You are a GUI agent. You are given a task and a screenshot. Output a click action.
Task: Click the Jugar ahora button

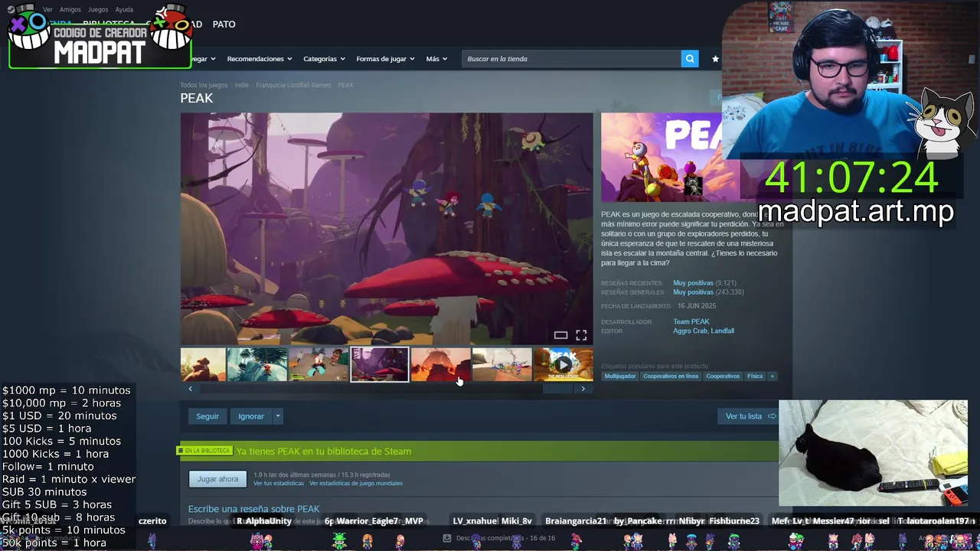pyautogui.click(x=217, y=479)
